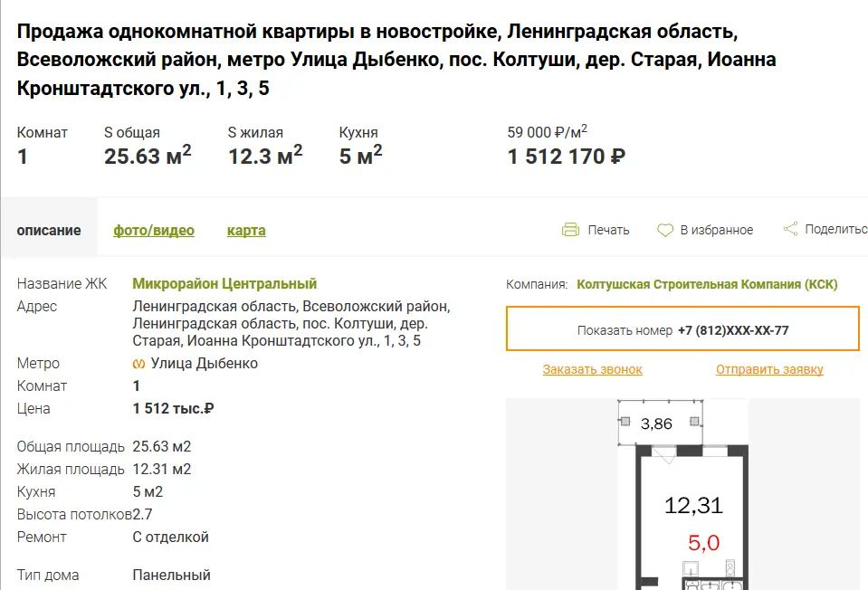The height and width of the screenshot is (590, 868).
Task: Click the Печать text label
Action: pos(608,230)
